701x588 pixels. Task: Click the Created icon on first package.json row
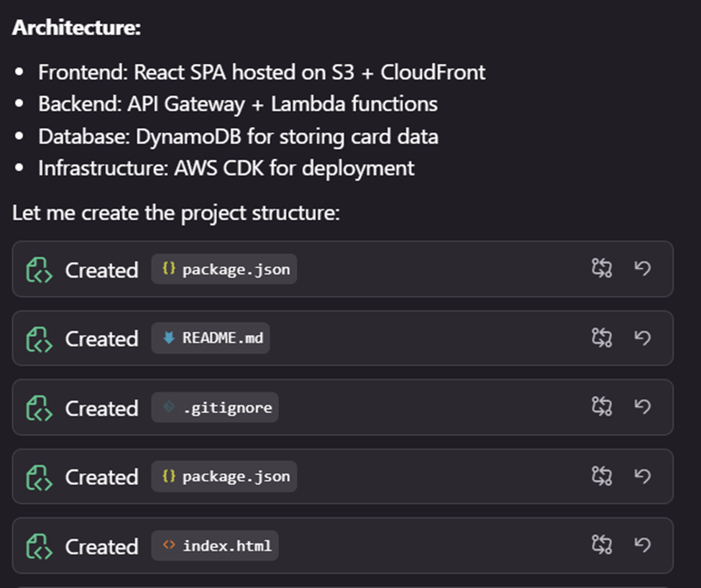pyautogui.click(x=39, y=270)
